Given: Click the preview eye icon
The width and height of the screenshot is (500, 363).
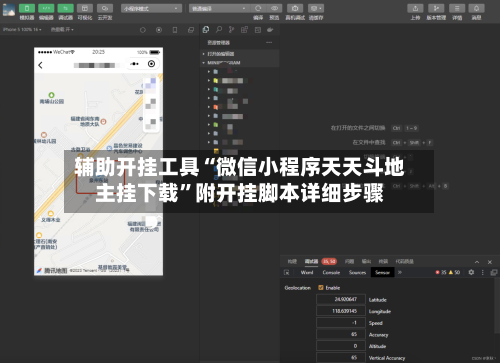Looking at the screenshot, I should (274, 8).
